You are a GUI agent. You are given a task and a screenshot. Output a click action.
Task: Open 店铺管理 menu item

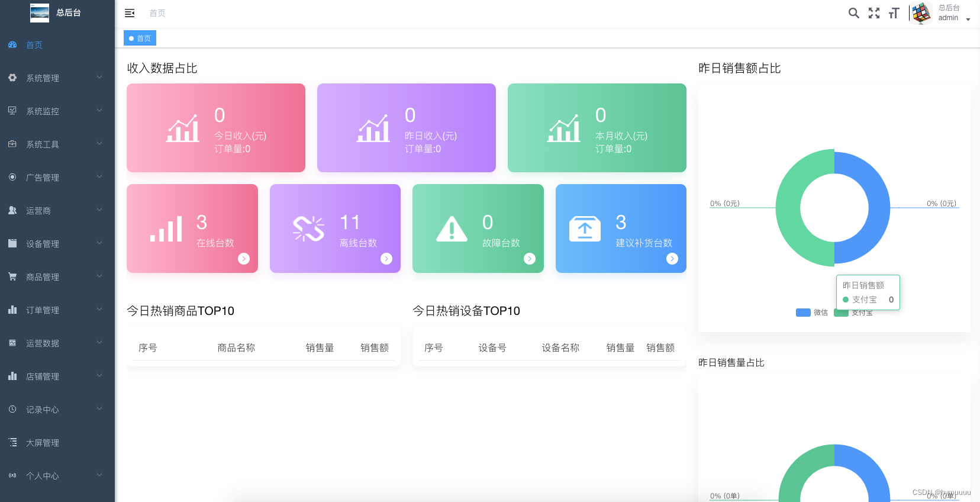(57, 376)
